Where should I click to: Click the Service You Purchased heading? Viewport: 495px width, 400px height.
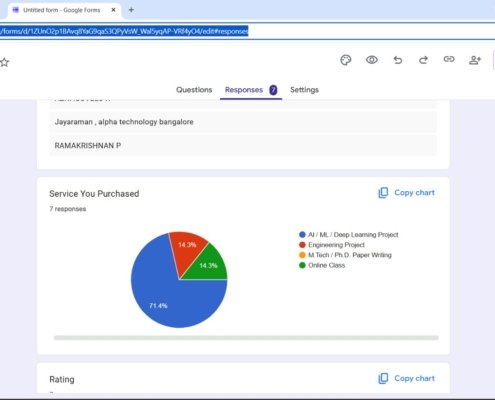tap(94, 194)
